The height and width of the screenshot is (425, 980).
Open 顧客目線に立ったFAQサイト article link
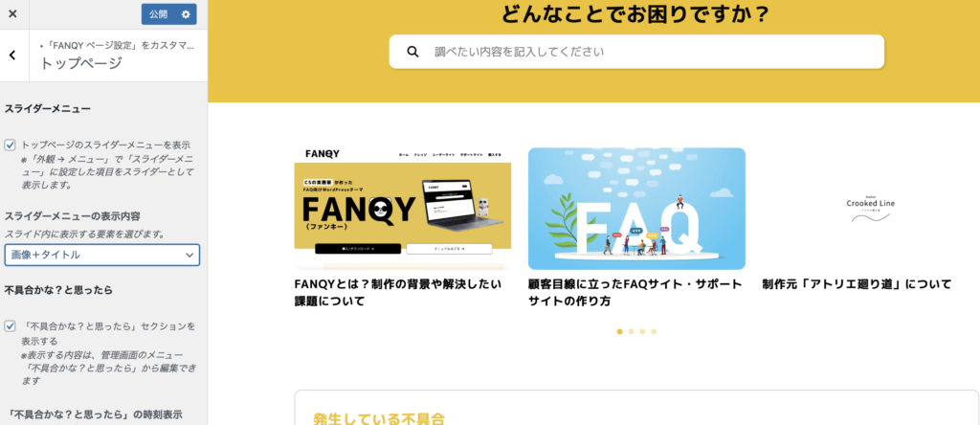pos(635,293)
